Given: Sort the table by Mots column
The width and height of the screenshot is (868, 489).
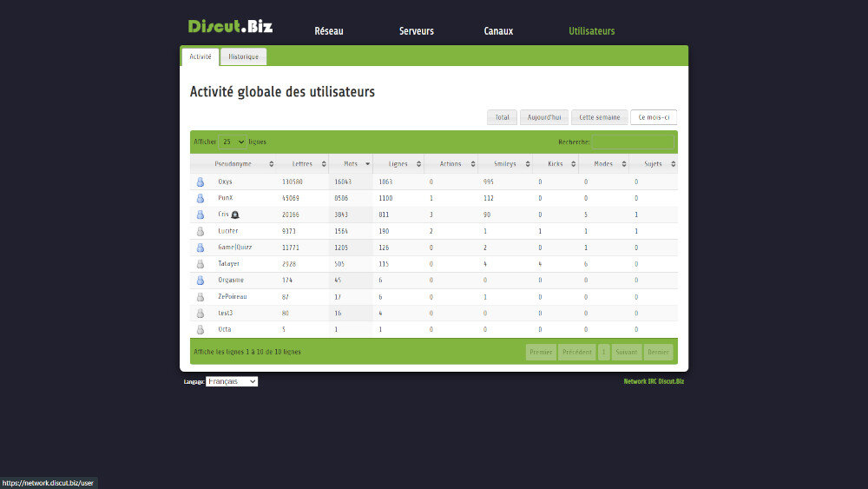Looking at the screenshot, I should tap(352, 163).
